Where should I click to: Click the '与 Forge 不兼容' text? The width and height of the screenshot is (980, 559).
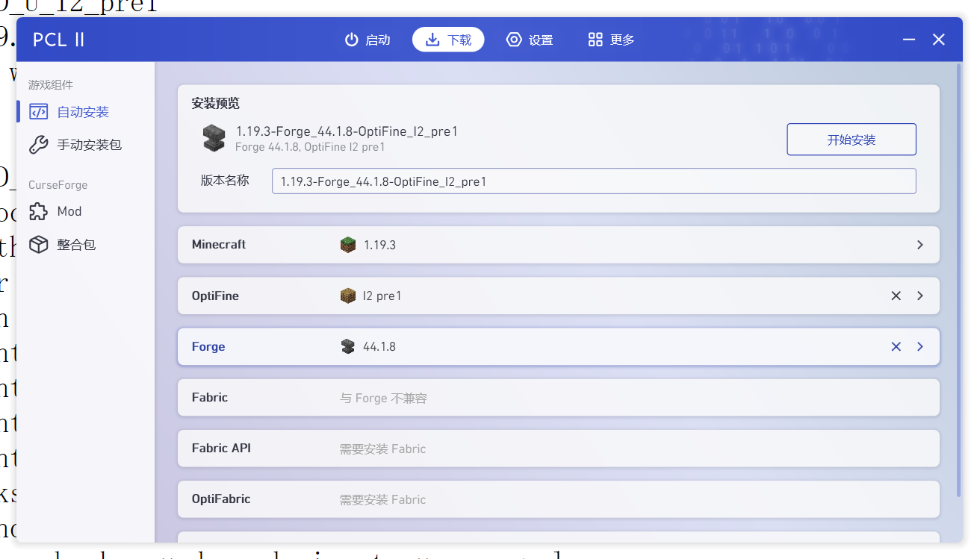tap(383, 399)
